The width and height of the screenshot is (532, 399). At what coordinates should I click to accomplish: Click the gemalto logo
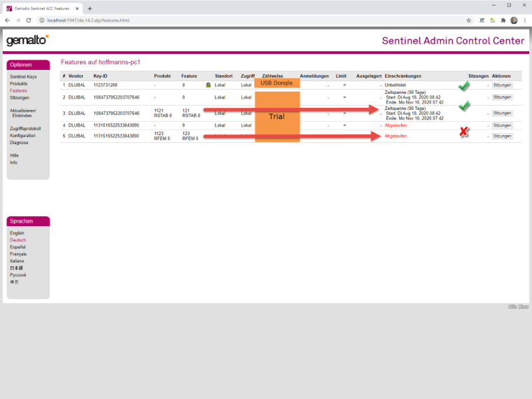click(27, 40)
